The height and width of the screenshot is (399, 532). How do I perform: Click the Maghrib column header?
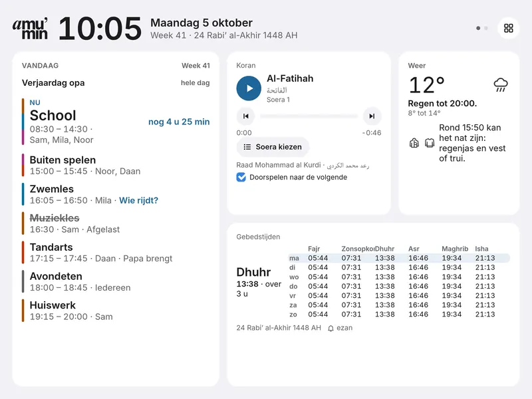[x=455, y=249]
